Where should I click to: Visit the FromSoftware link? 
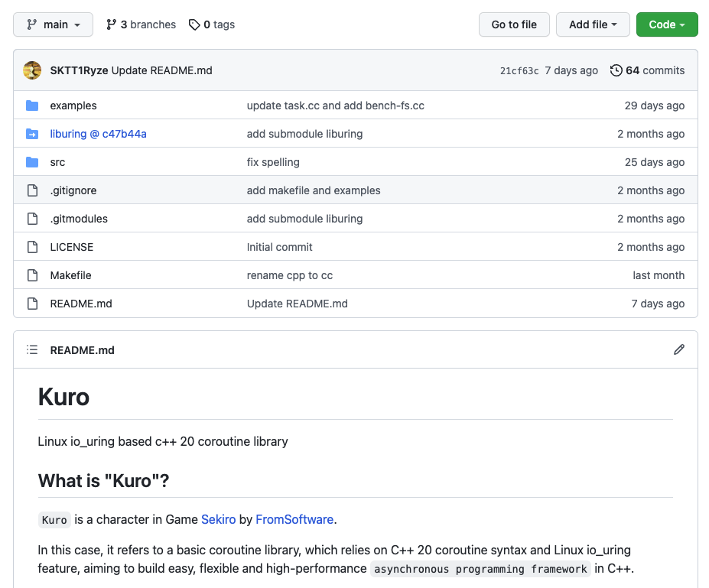tap(294, 519)
